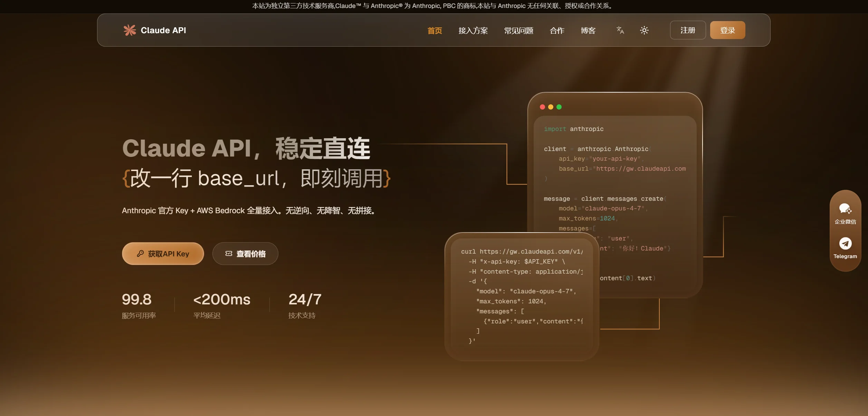Screen dimensions: 868x416
Task: Click the green dot in code window
Action: (559, 107)
